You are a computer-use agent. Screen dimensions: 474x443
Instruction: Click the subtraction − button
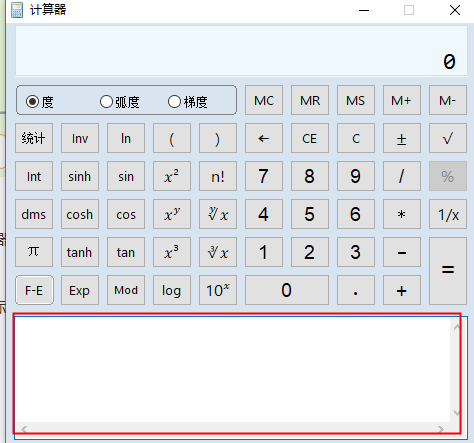[402, 252]
